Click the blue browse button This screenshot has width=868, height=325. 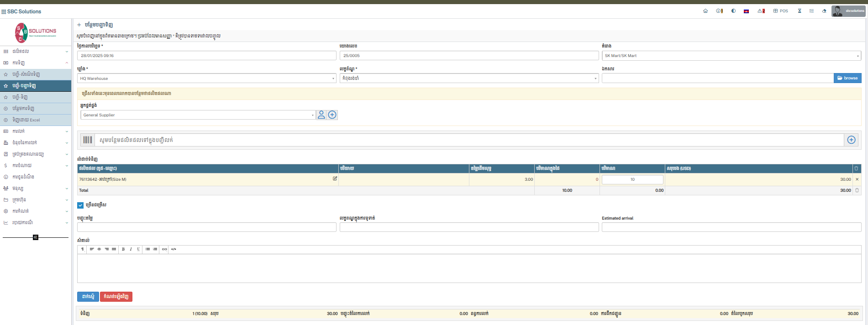tap(847, 78)
